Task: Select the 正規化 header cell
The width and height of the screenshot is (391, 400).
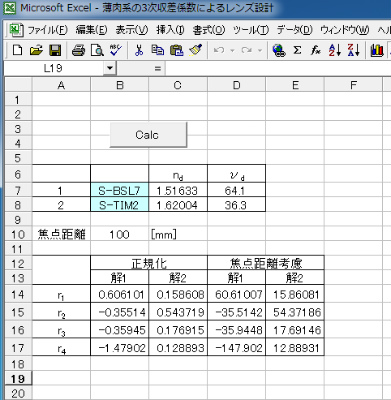Action: 149,263
